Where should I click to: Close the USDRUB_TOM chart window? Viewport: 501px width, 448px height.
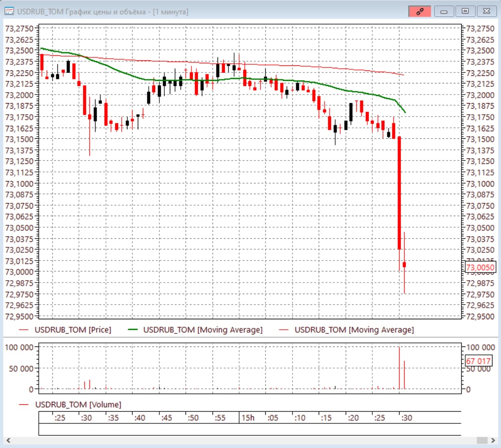click(486, 12)
